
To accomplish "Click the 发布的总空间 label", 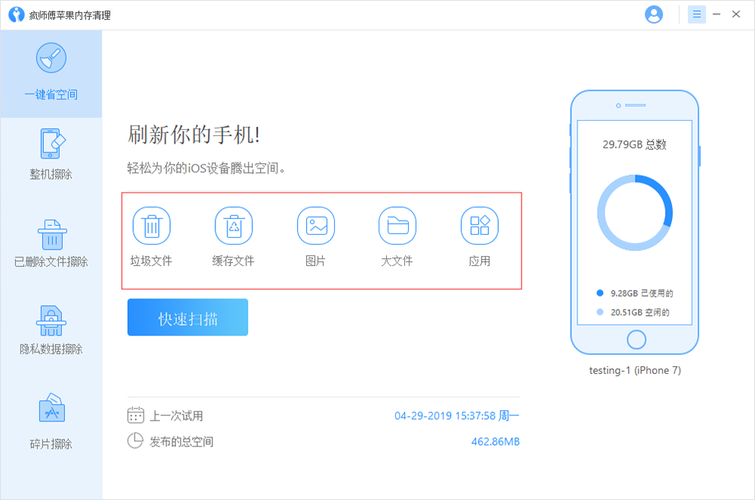I will tap(182, 442).
